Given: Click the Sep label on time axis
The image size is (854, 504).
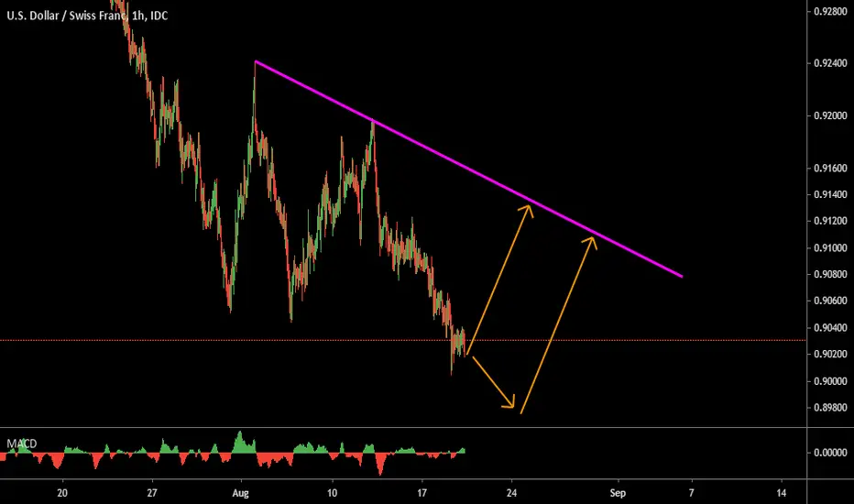Looking at the screenshot, I should [618, 493].
